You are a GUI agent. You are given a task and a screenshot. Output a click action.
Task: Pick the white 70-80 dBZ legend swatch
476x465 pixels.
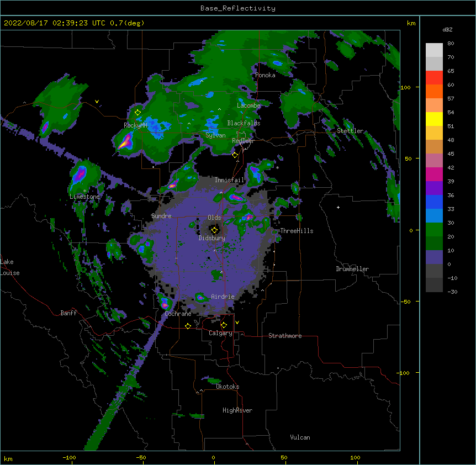coord(434,50)
